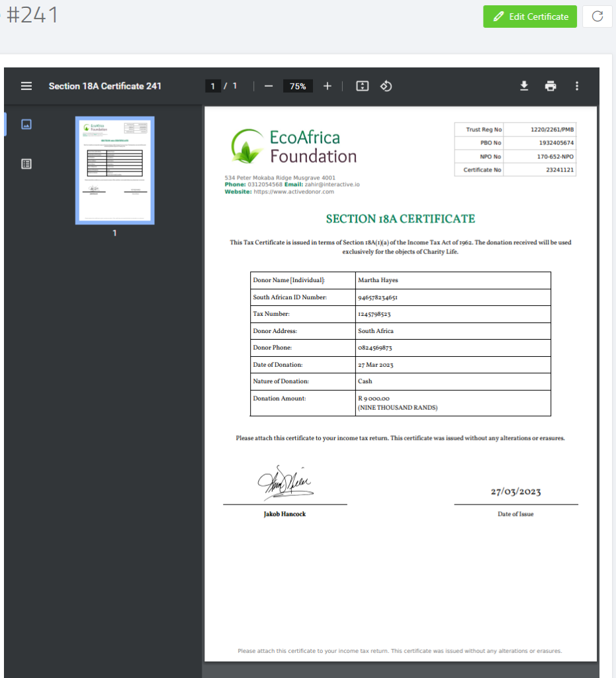This screenshot has width=616, height=678.
Task: Click the EcoAfrica Foundation logo
Action: pos(294,146)
